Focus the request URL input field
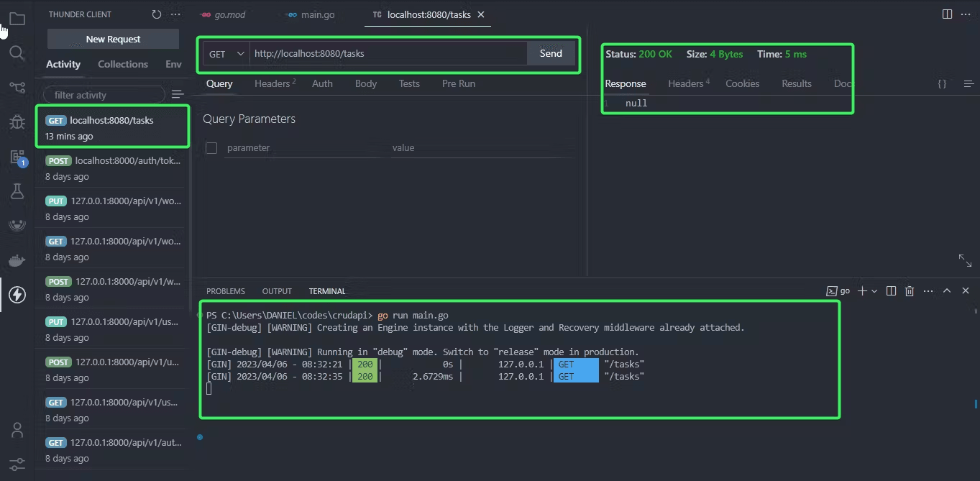Viewport: 980px width, 481px height. [388, 53]
